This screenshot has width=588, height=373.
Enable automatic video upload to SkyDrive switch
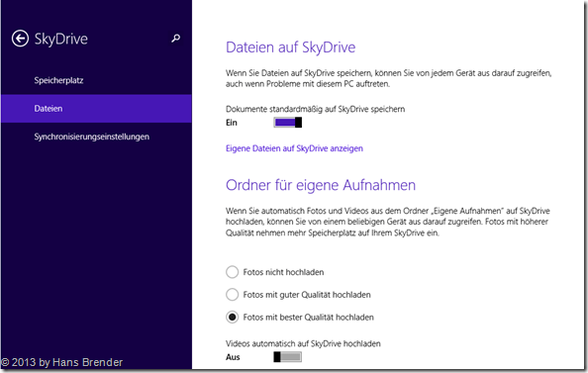click(288, 357)
